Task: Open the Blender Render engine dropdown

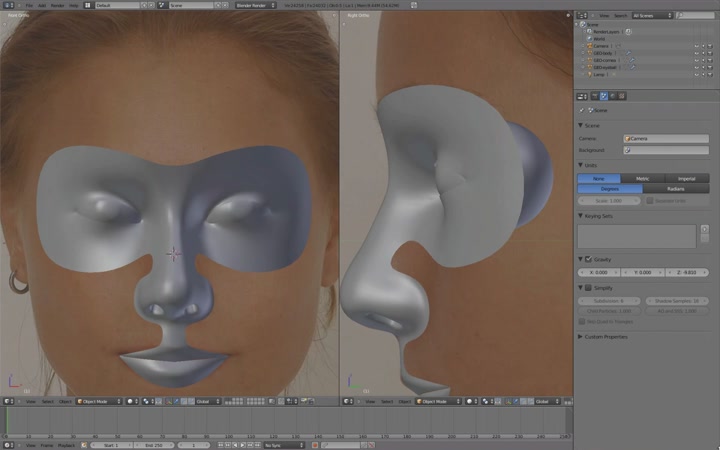Action: tap(256, 5)
